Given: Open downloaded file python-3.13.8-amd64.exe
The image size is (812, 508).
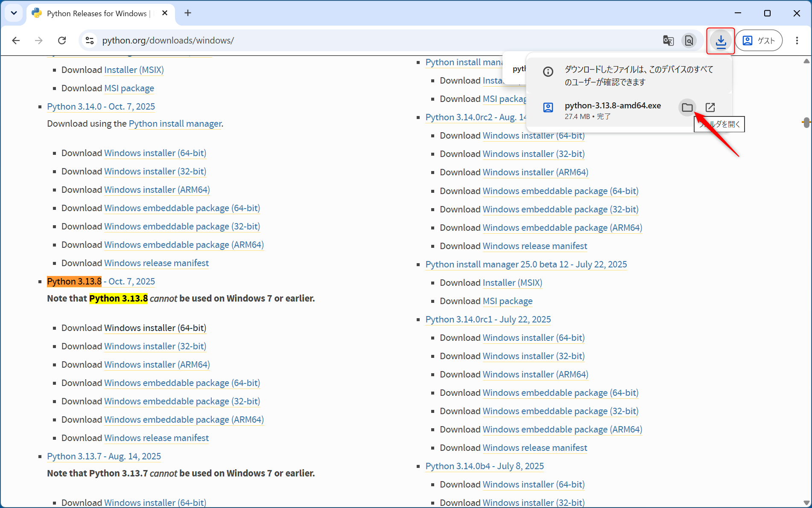Looking at the screenshot, I should [613, 105].
